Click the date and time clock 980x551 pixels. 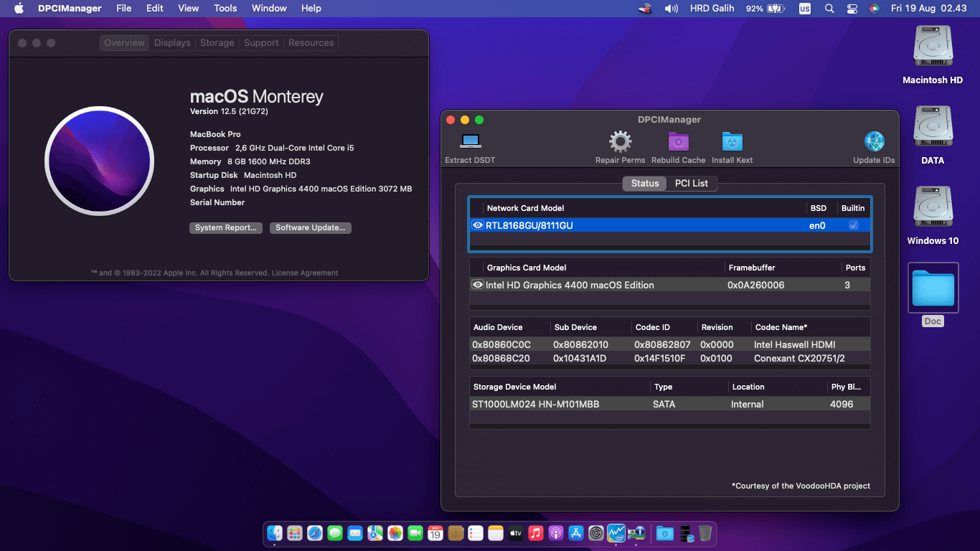click(929, 9)
